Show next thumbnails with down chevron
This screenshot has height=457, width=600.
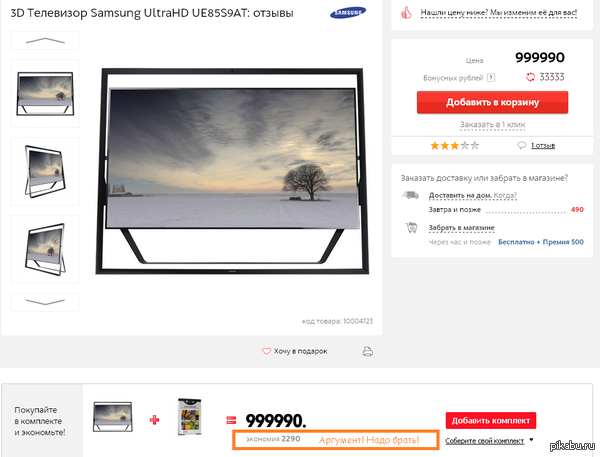click(x=45, y=302)
